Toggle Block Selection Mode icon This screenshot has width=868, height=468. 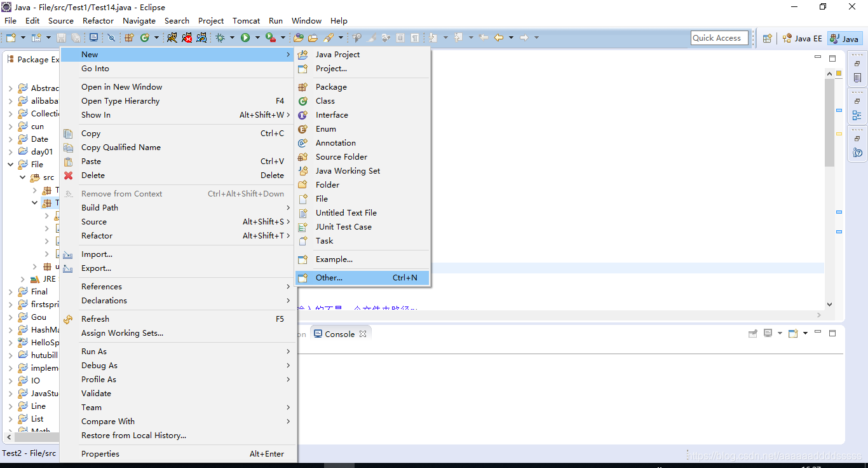pos(400,38)
